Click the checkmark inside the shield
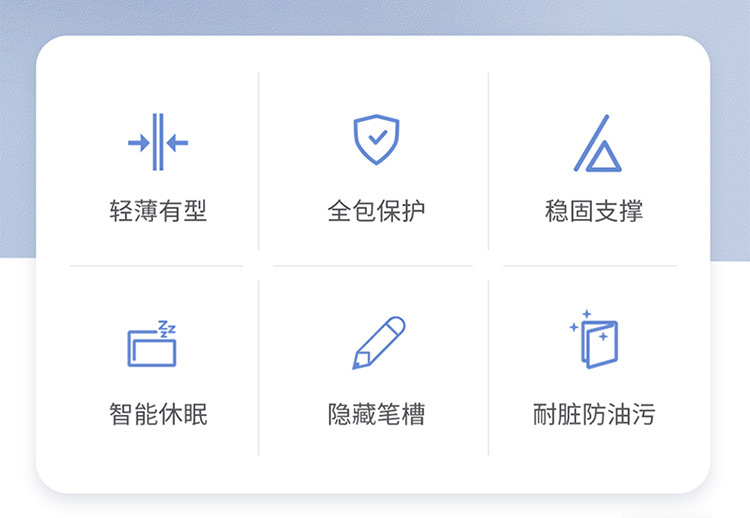 (x=378, y=138)
